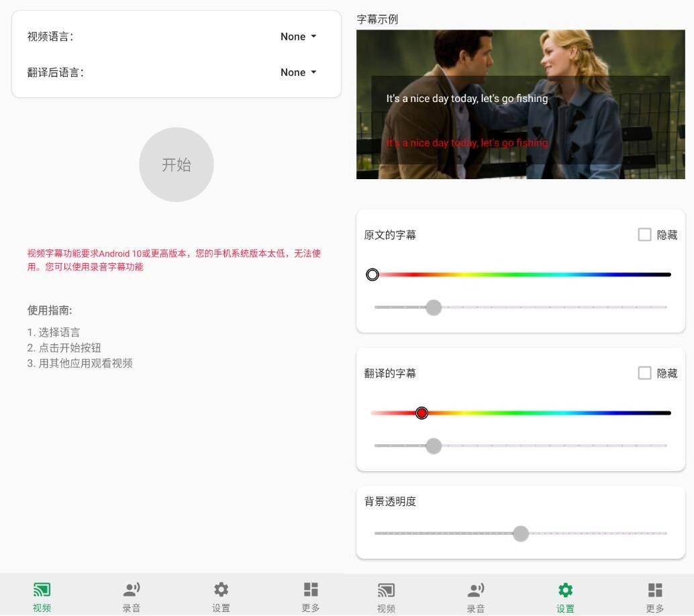Check 隐藏 for 原文的字幕
The width and height of the screenshot is (694, 616).
[644, 235]
